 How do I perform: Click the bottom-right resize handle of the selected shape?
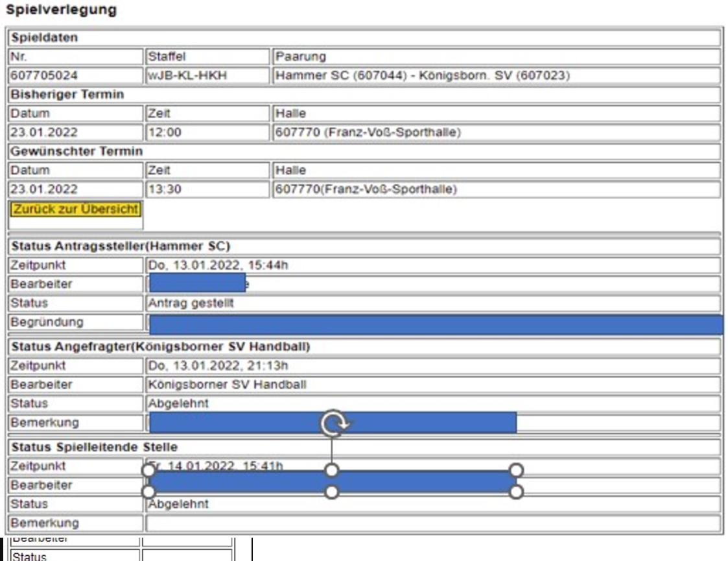(x=516, y=492)
